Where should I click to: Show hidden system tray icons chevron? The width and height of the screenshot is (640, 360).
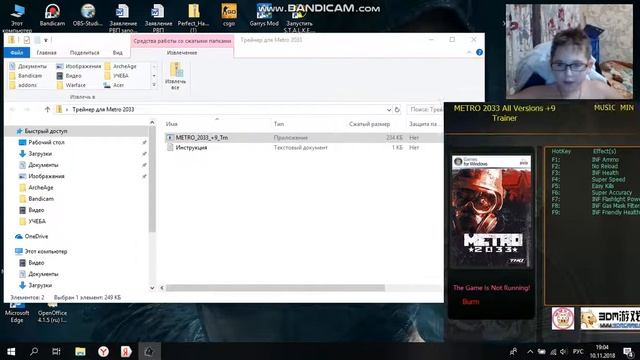pyautogui.click(x=530, y=352)
